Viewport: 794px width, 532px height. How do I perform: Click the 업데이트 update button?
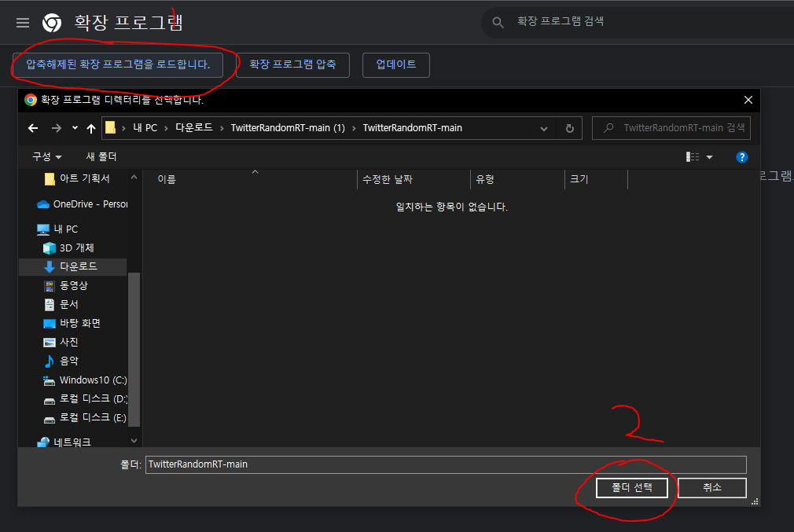[395, 65]
